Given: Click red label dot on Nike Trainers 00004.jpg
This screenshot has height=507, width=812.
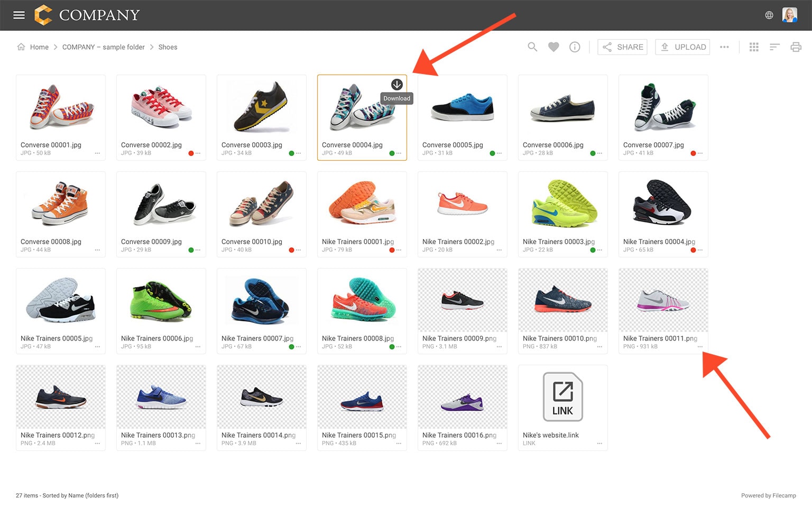Looking at the screenshot, I should tap(693, 250).
